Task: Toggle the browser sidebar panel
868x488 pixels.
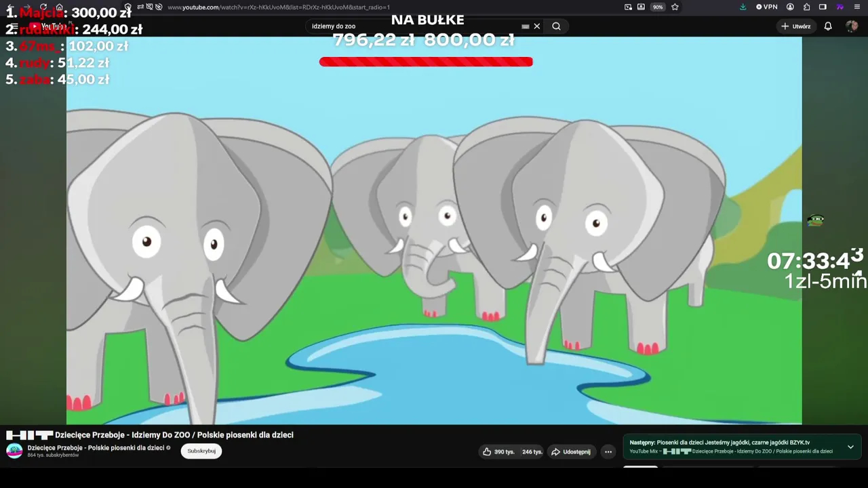Action: [x=823, y=7]
